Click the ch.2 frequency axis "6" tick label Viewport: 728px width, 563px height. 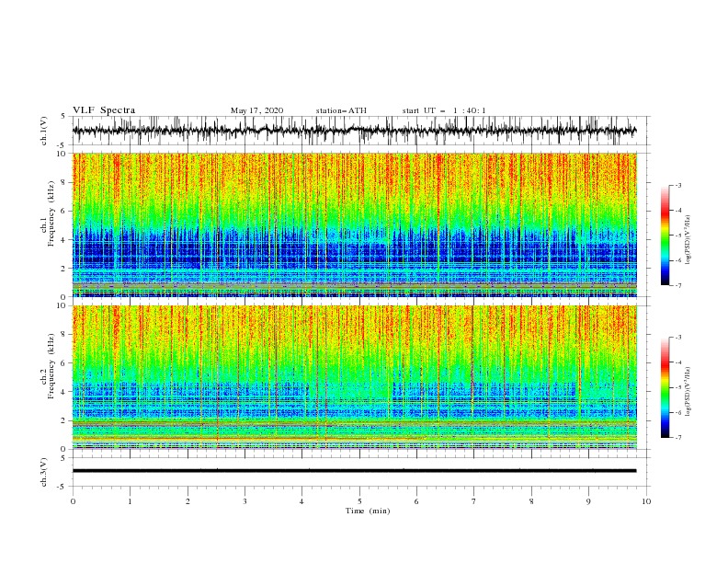coord(64,363)
